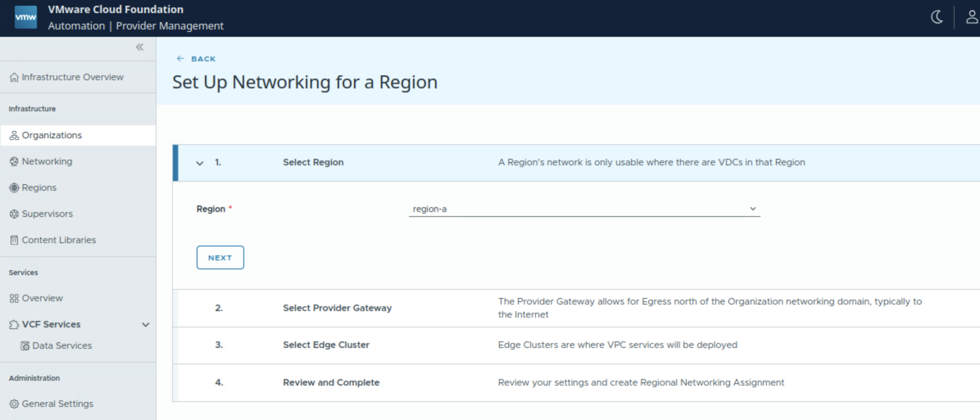
Task: Click the Infrastructure Overview home icon
Action: (14, 77)
